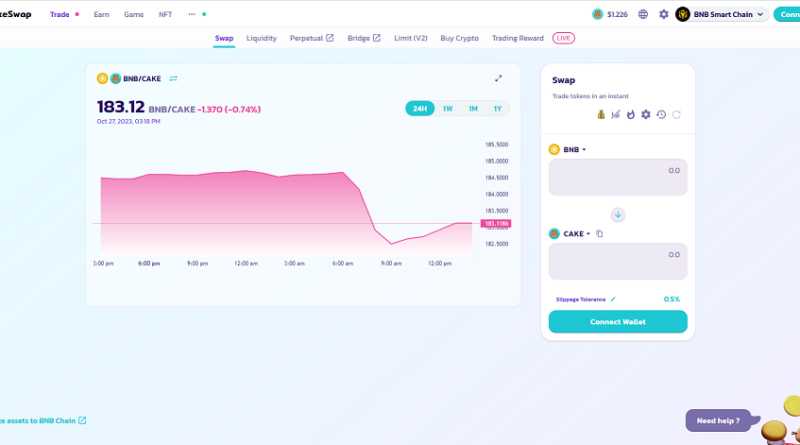Open swap settings gear in Swap panel
The width and height of the screenshot is (800, 445).
pos(646,115)
